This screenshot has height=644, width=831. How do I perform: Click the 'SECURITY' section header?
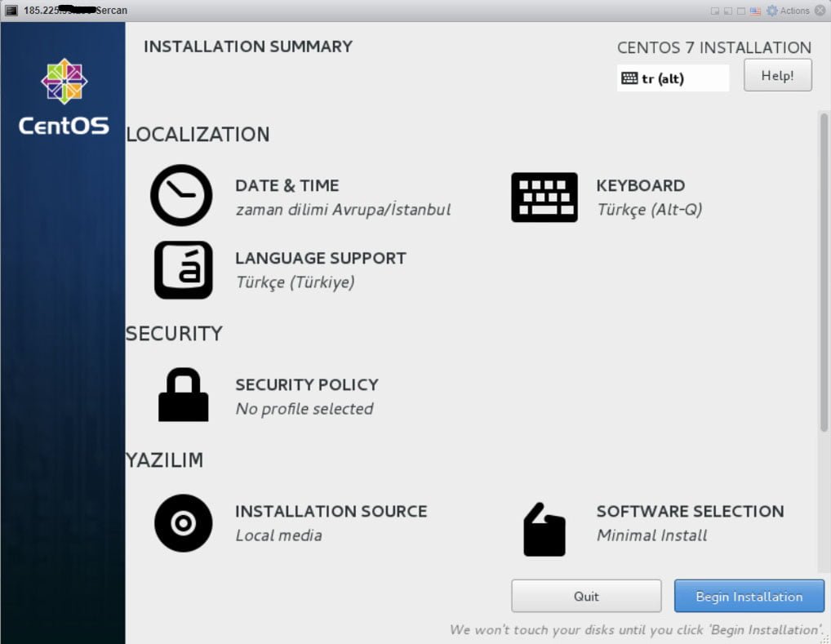click(x=174, y=333)
